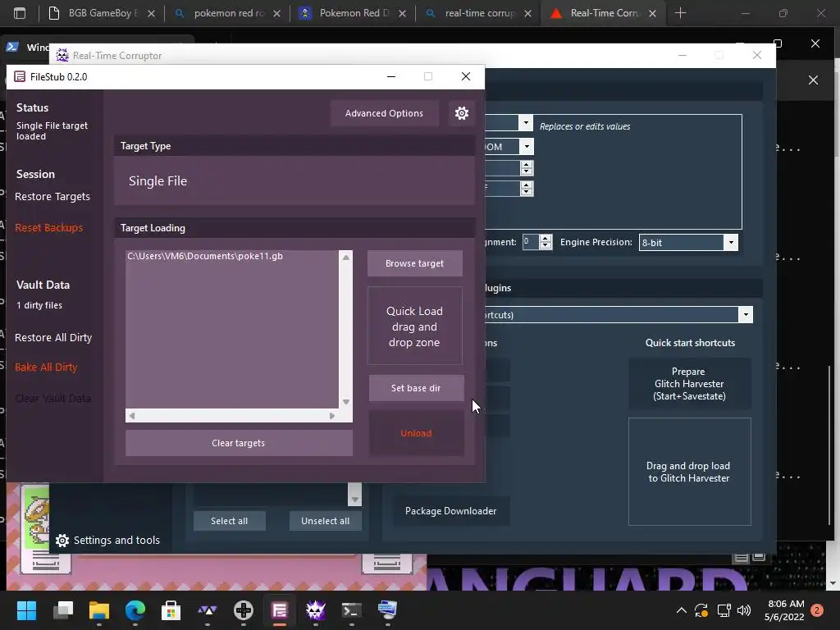Click Bake All Dirty
Screen dimensions: 840x630
click(x=46, y=367)
